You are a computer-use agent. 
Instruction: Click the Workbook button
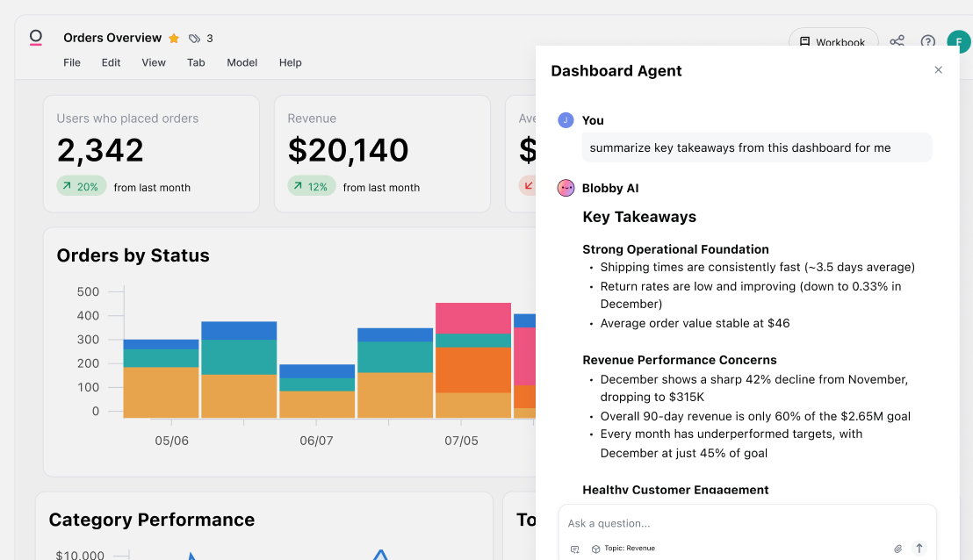tap(832, 41)
